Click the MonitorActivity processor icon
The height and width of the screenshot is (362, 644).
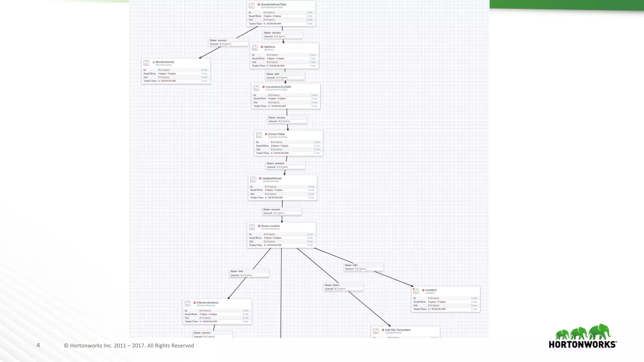click(x=147, y=63)
